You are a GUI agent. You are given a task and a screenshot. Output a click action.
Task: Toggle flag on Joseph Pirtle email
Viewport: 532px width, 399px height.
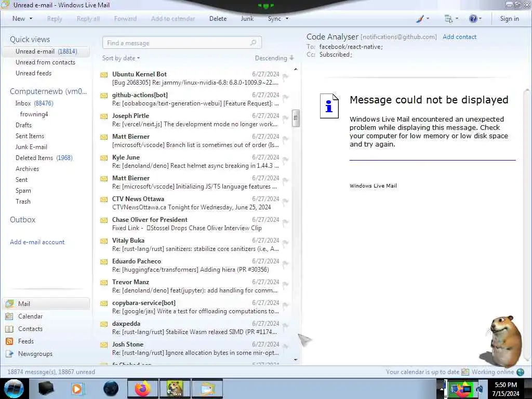(x=285, y=118)
